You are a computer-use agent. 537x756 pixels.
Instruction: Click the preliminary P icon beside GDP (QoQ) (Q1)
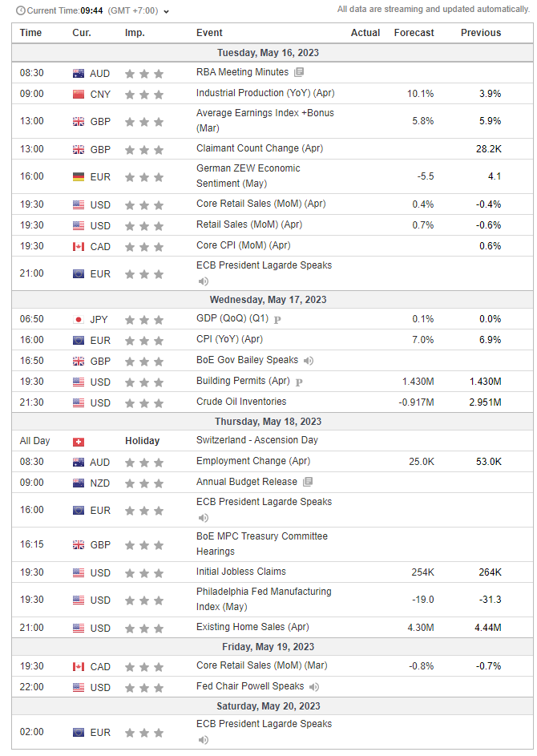(x=277, y=319)
